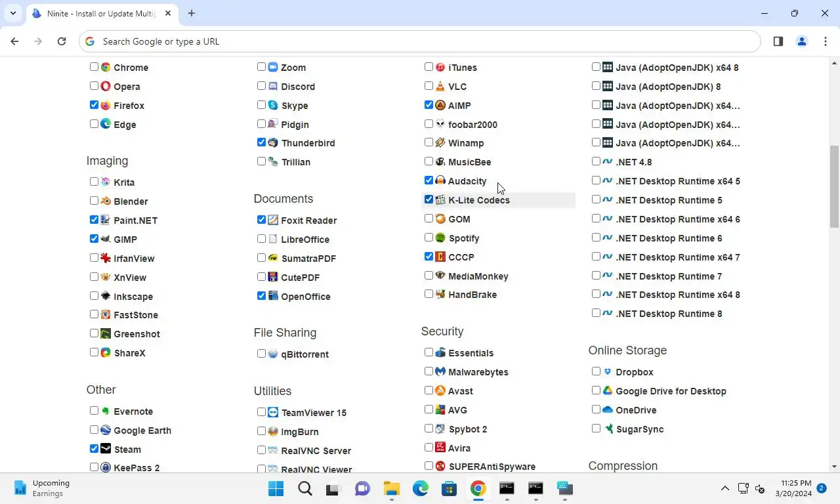Click the Discord icon

[x=273, y=86]
